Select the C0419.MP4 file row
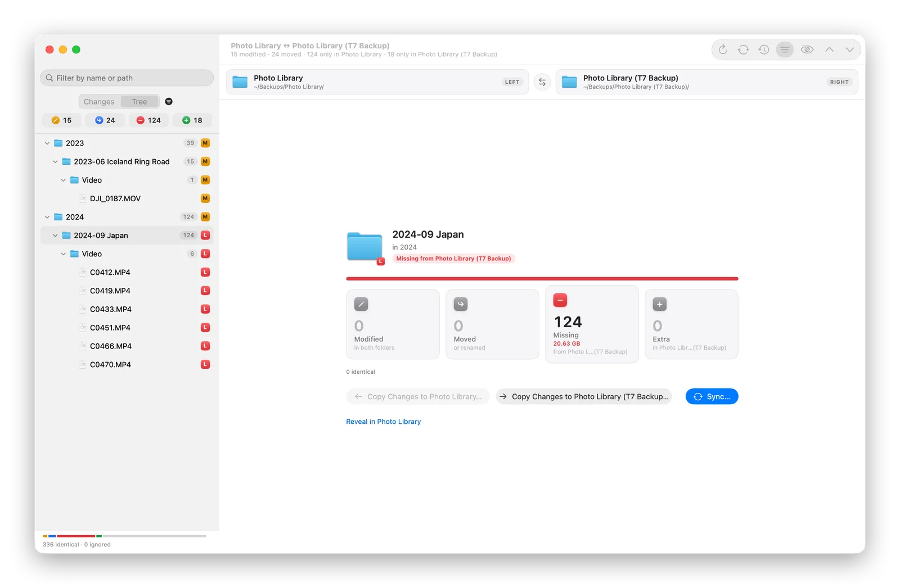Screen dimensions: 900x588 tap(127, 291)
